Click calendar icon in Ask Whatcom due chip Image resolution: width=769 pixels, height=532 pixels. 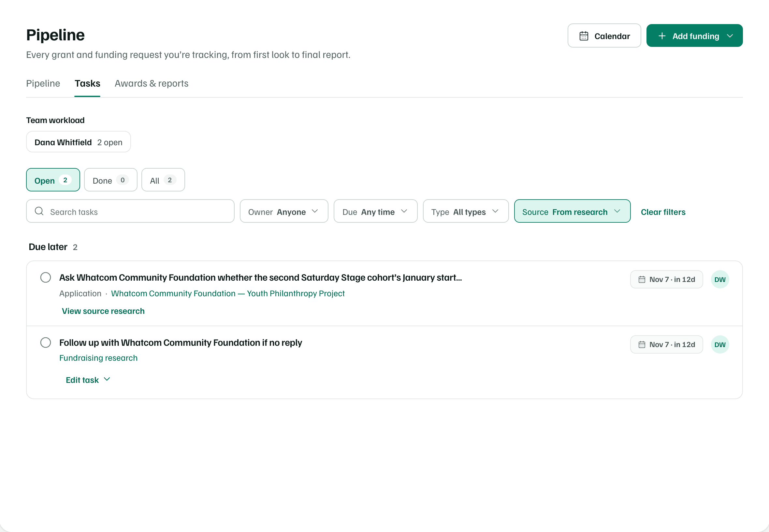coord(642,279)
